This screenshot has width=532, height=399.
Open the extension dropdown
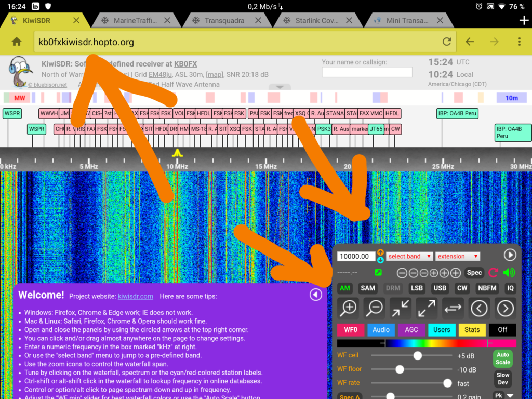[x=458, y=256]
